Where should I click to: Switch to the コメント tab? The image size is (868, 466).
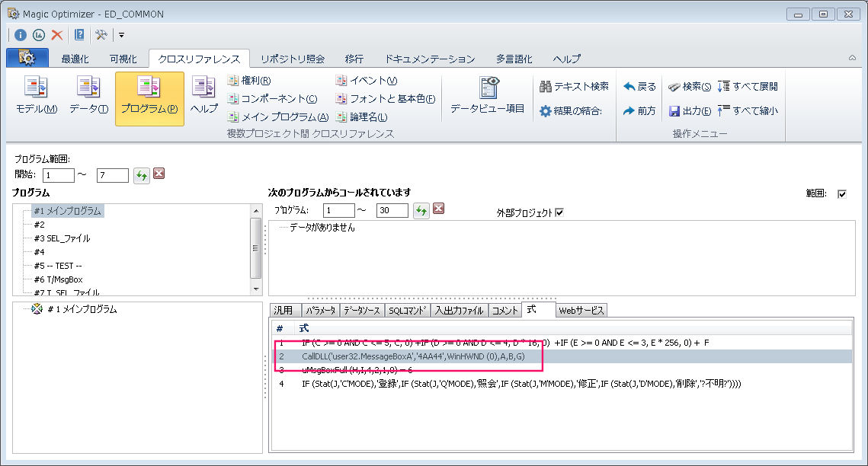(504, 310)
